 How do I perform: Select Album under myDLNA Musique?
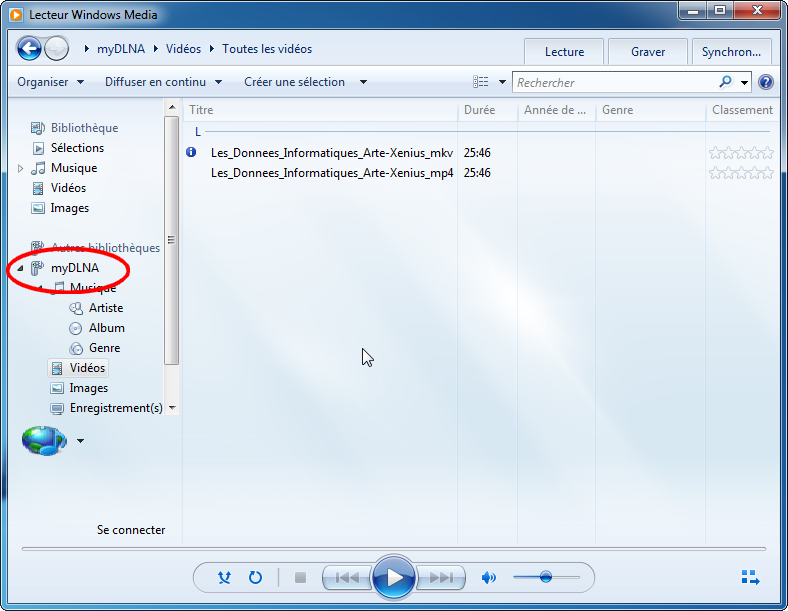[107, 328]
